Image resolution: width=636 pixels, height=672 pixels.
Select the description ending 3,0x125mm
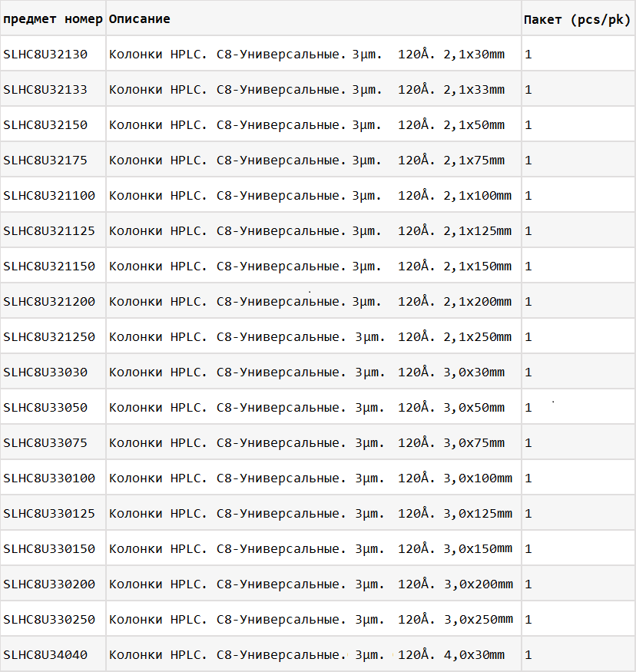point(311,514)
